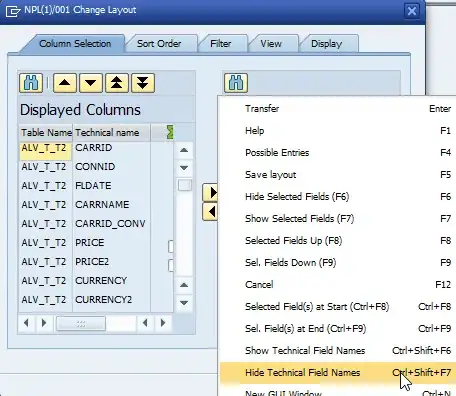The width and height of the screenshot is (456, 396).
Task: Switch to the Column Selection tab
Action: (x=75, y=44)
